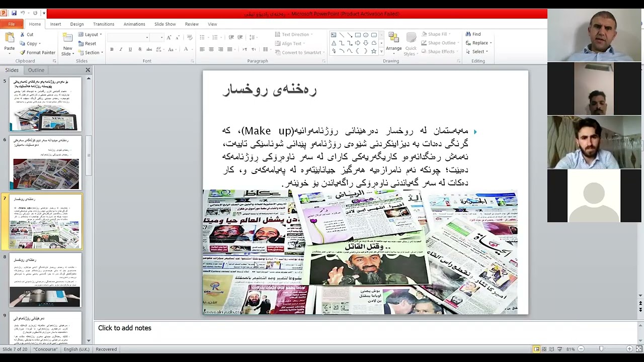Viewport: 644px width, 362px height.
Task: Increase font size with the grow font icon
Action: (x=169, y=37)
